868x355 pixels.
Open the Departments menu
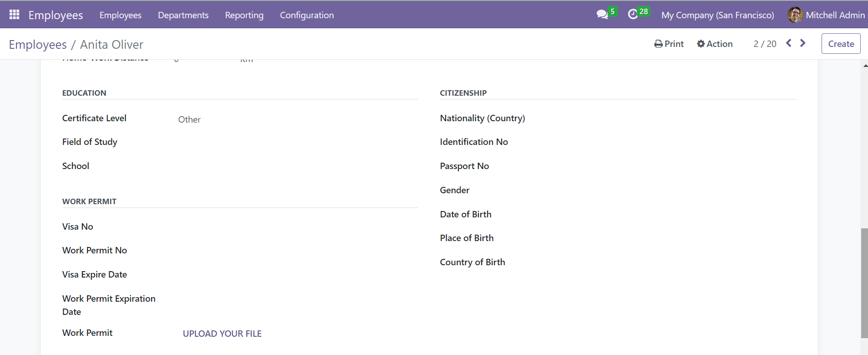183,15
